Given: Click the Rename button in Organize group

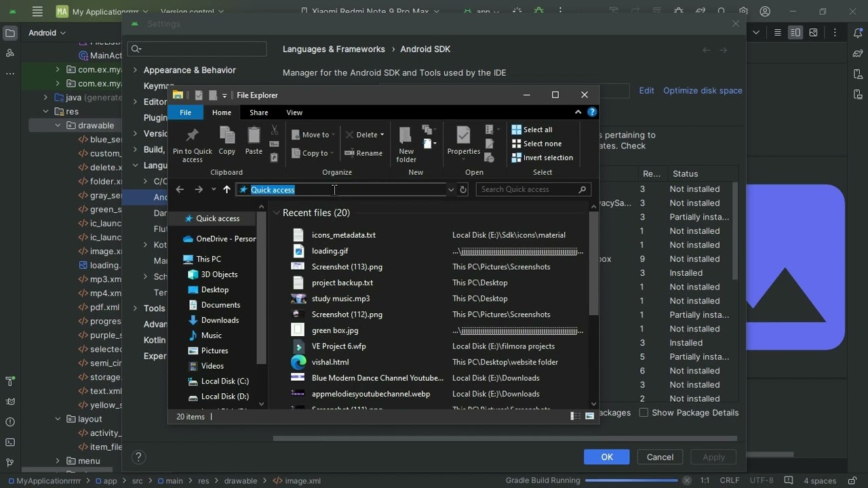Looking at the screenshot, I should click(363, 153).
